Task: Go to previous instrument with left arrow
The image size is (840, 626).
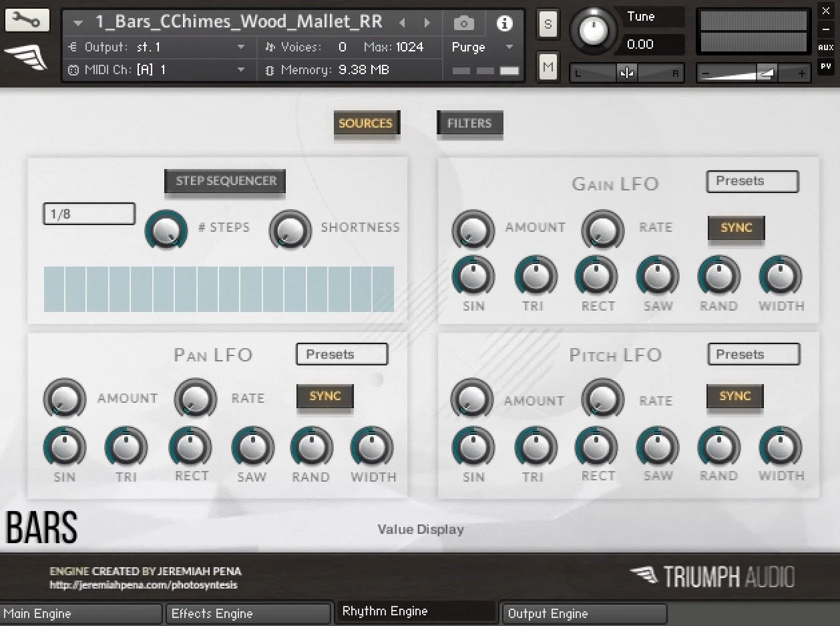Action: [402, 23]
